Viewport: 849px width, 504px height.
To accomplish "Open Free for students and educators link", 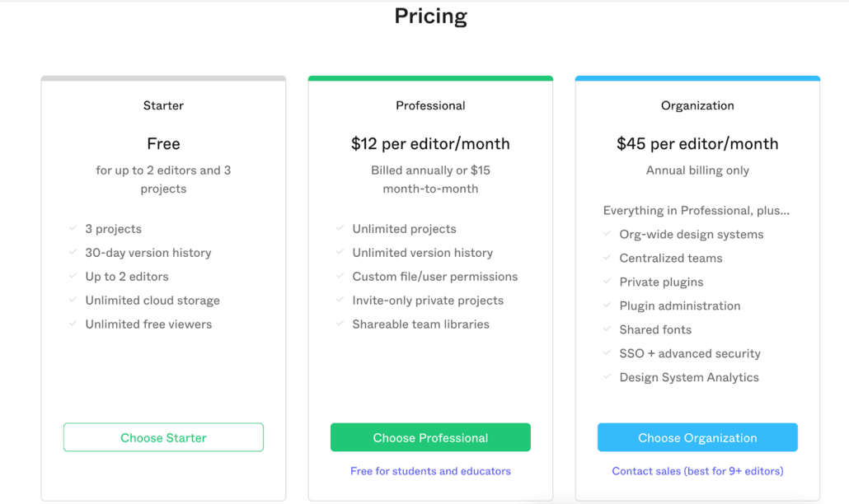I will [430, 471].
